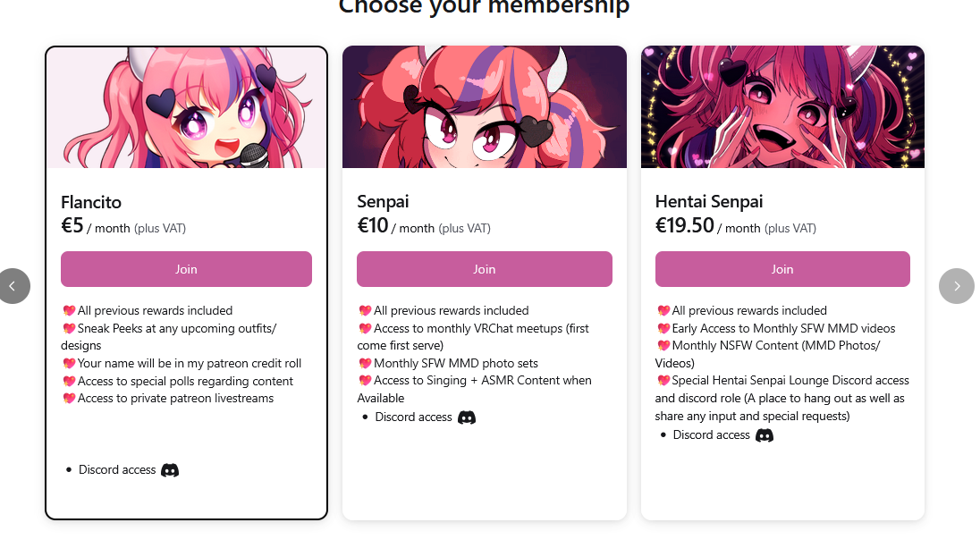Click the Discord icon in Hentai Senpai tier

[x=765, y=435]
